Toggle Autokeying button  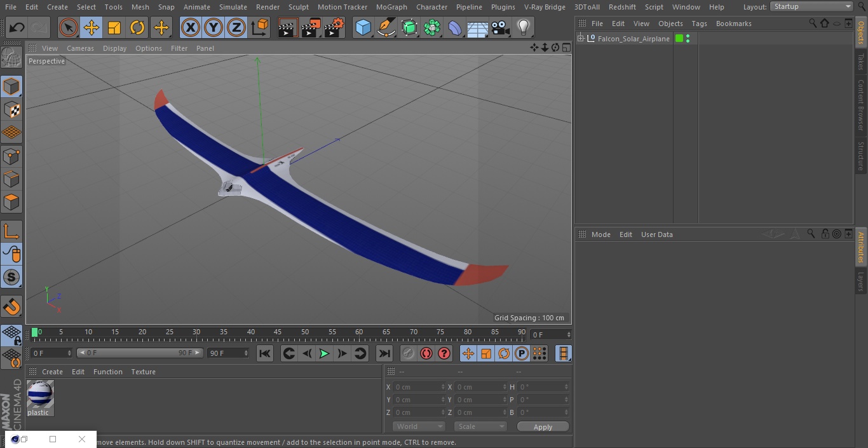coord(426,353)
